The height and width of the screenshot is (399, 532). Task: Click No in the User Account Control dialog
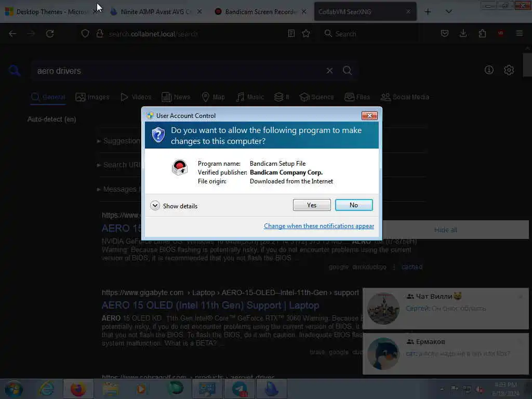tap(353, 205)
